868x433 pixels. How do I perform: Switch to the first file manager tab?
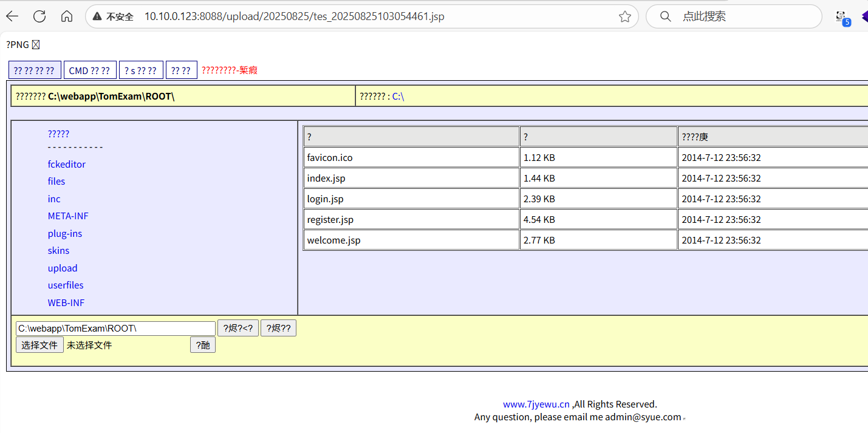34,70
